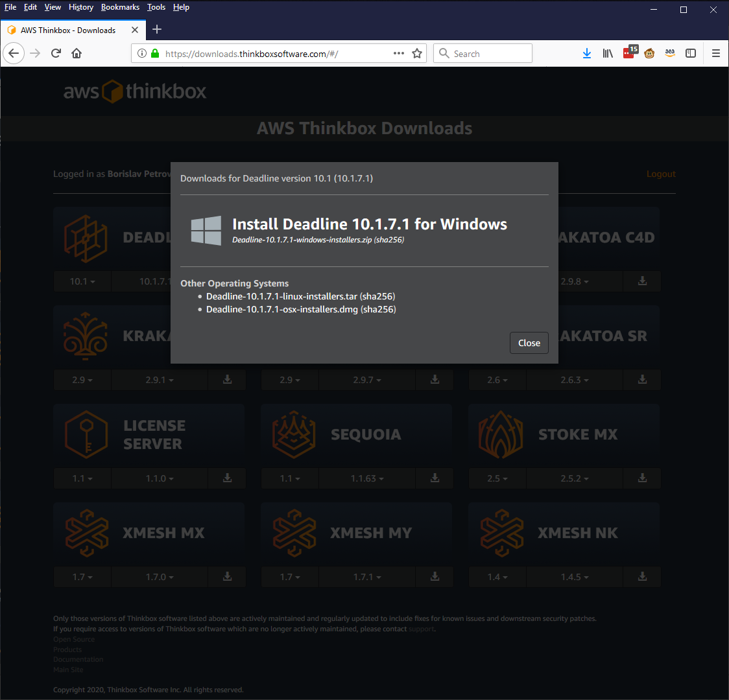Open the Bookmarks menu

(x=120, y=7)
